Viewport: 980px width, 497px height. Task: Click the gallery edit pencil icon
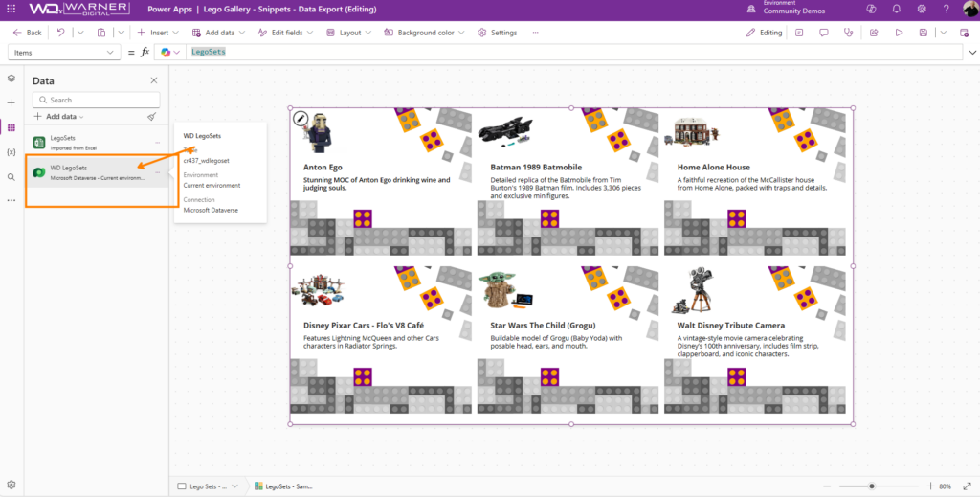pos(301,118)
